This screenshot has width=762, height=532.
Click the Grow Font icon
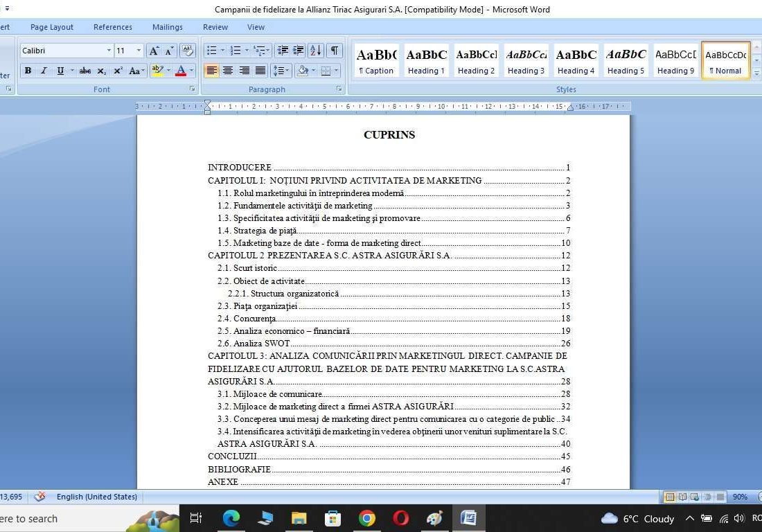point(154,51)
